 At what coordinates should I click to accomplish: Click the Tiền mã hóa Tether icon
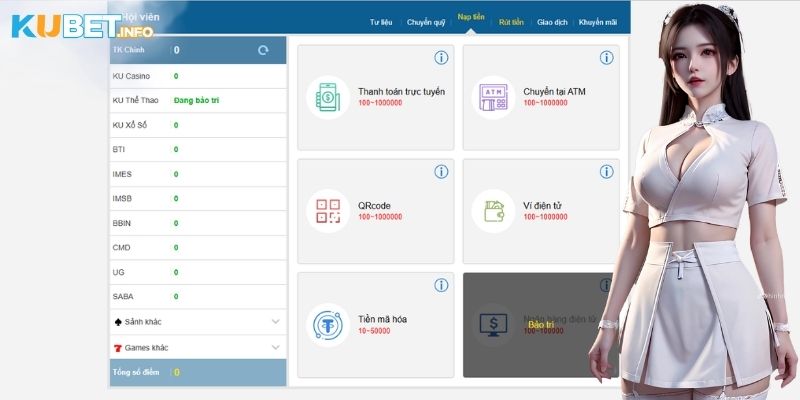tap(328, 325)
